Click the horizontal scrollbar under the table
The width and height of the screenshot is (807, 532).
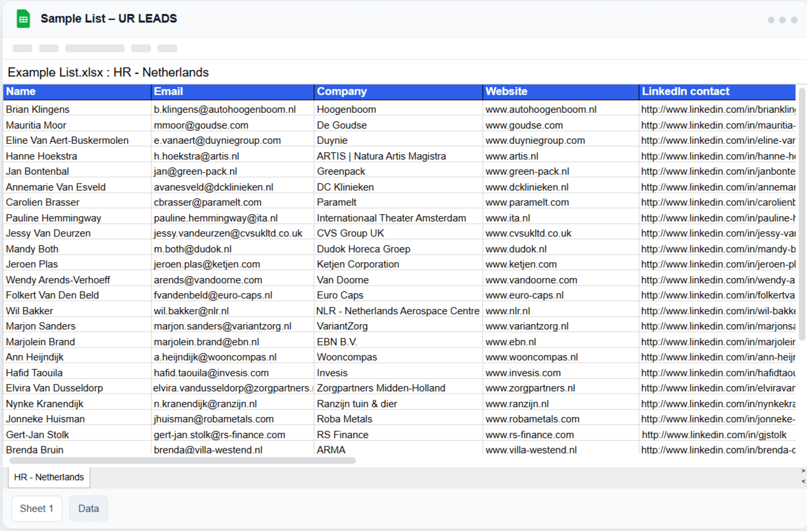coord(182,460)
